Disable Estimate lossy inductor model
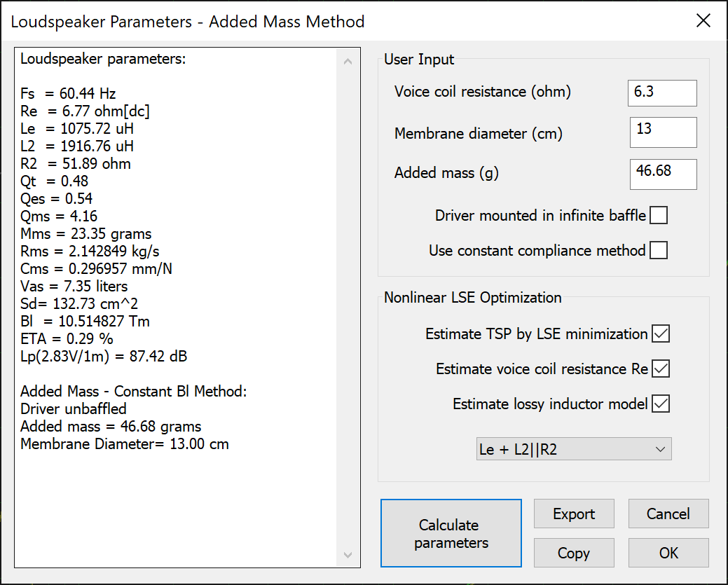The image size is (728, 585). (x=661, y=404)
